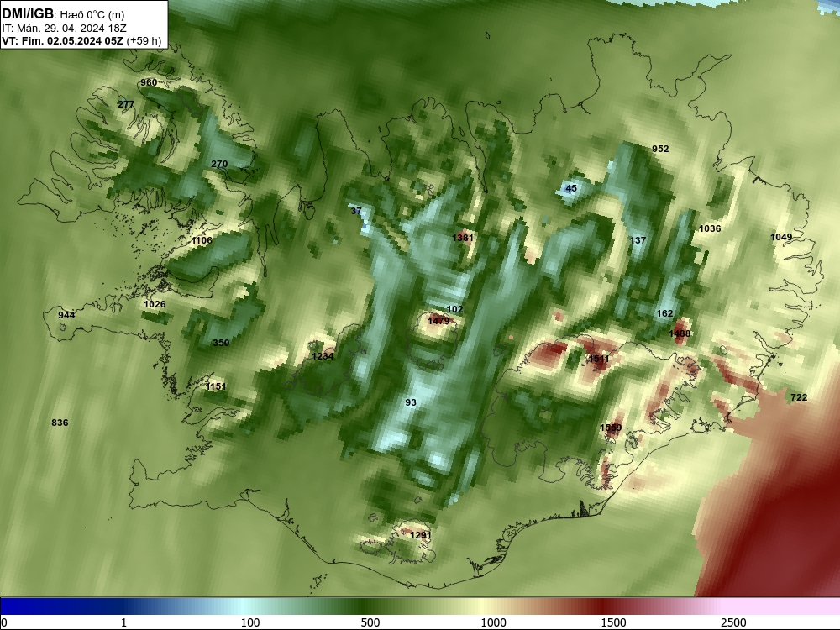Click the map value 1488
Screen dimensions: 840x630
(x=680, y=333)
